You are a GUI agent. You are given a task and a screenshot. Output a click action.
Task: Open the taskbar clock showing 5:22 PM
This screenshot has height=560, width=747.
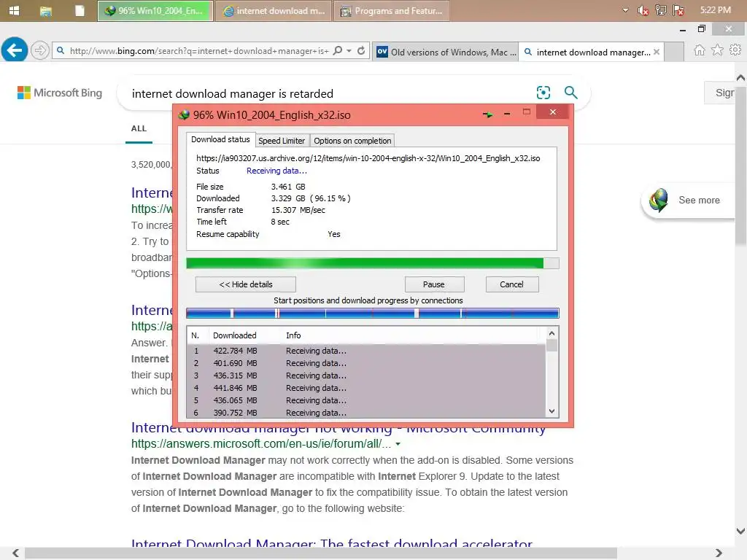click(715, 10)
